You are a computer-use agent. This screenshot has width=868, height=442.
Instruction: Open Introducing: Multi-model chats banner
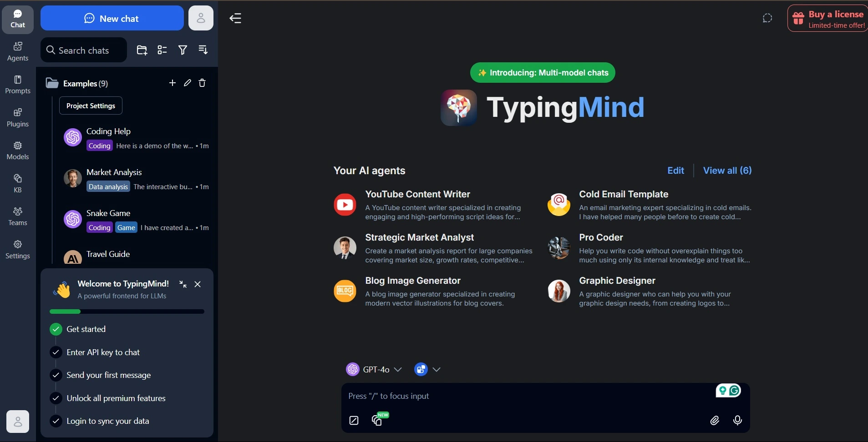(x=543, y=73)
